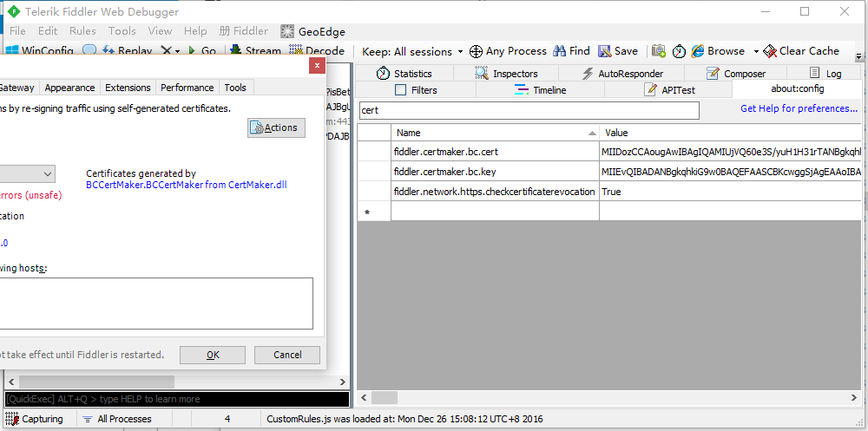Click the Save toolbar button
Image resolution: width=868 pixels, height=431 pixels.
(x=618, y=51)
